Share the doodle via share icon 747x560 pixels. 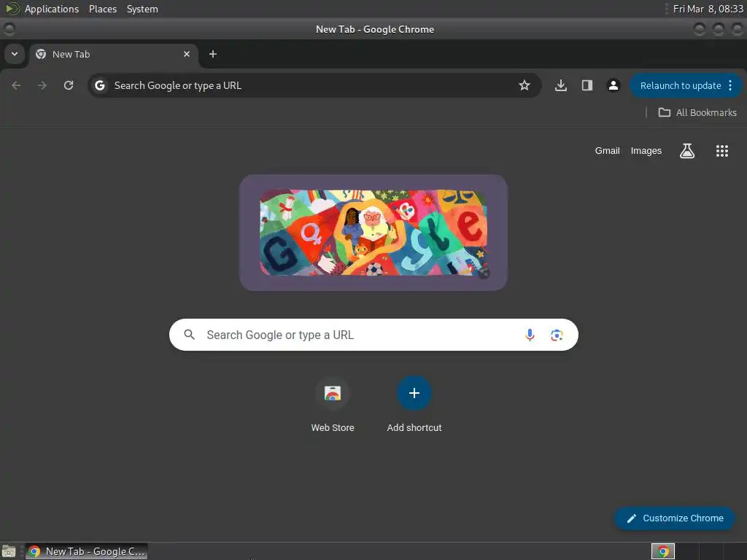[x=484, y=273]
